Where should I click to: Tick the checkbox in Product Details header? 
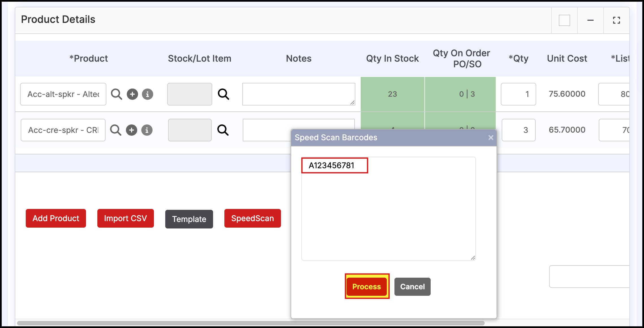[x=564, y=20]
